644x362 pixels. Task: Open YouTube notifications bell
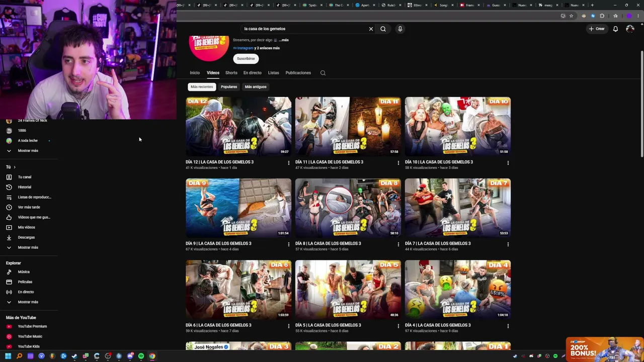tap(615, 29)
